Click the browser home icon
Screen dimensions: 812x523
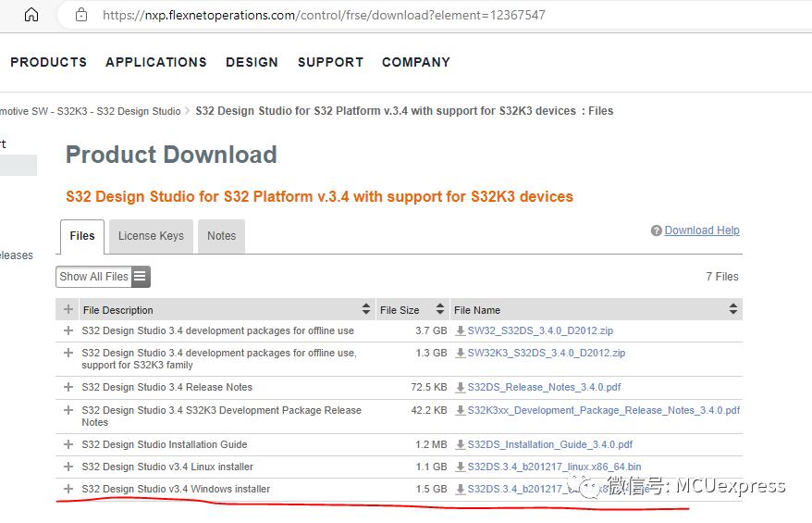(x=31, y=15)
